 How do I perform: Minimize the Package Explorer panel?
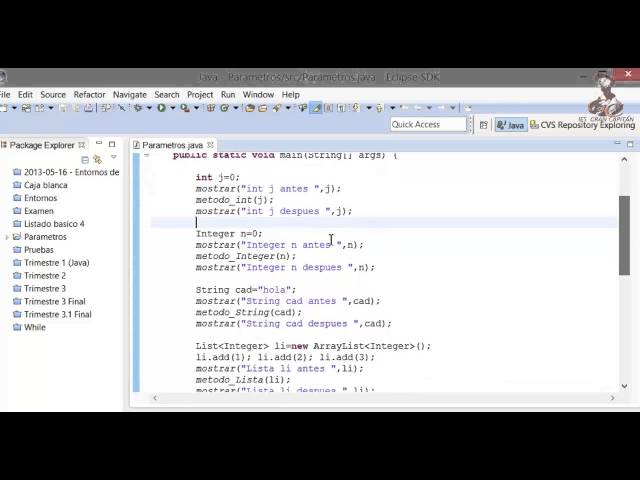[x=99, y=144]
